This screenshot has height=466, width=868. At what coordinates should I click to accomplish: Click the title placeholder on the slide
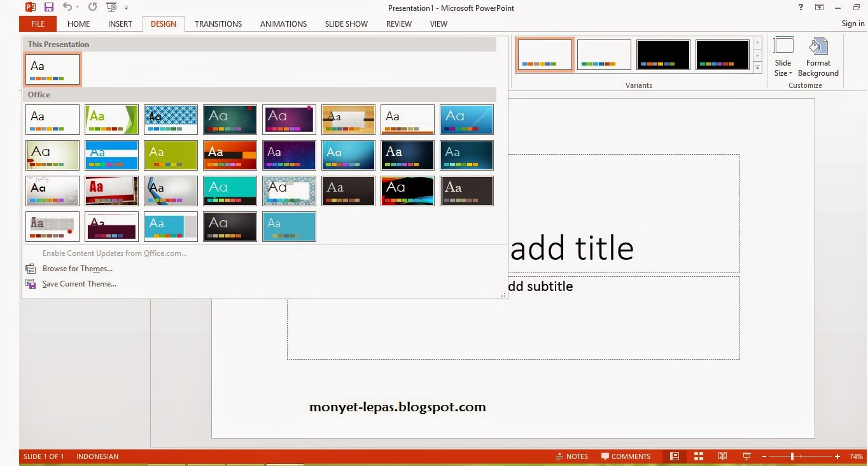coord(624,213)
